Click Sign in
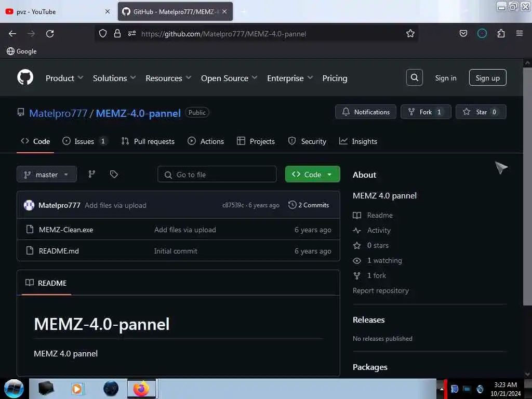Image resolution: width=532 pixels, height=399 pixels. 445,78
